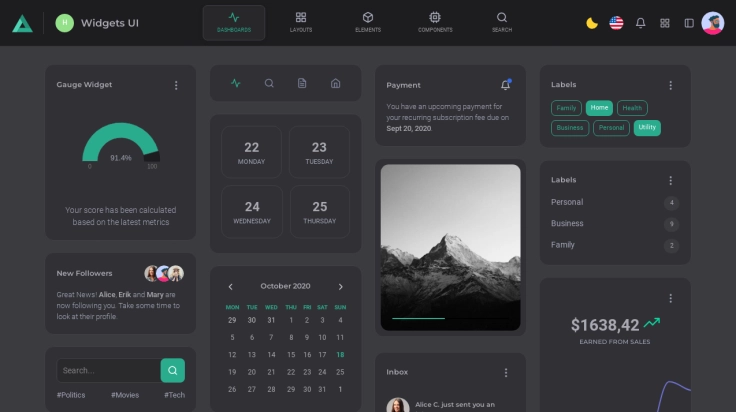
Task: Select the document icon in widget toolbar
Action: tap(302, 83)
